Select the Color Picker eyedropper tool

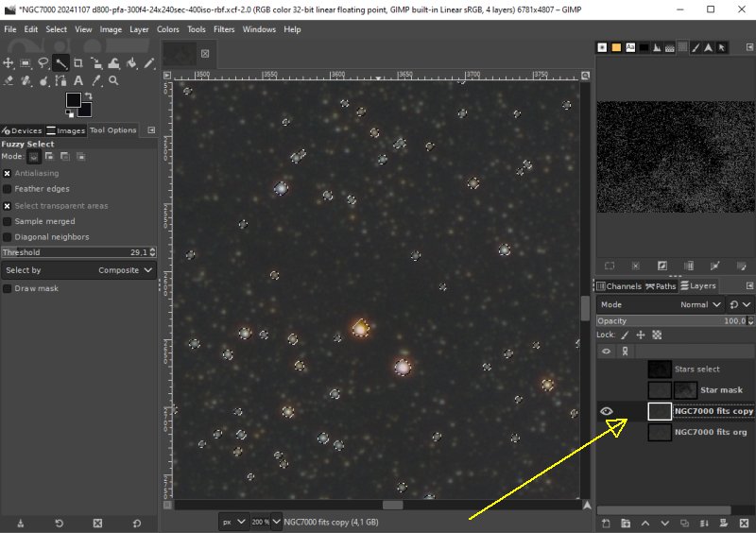click(x=96, y=80)
